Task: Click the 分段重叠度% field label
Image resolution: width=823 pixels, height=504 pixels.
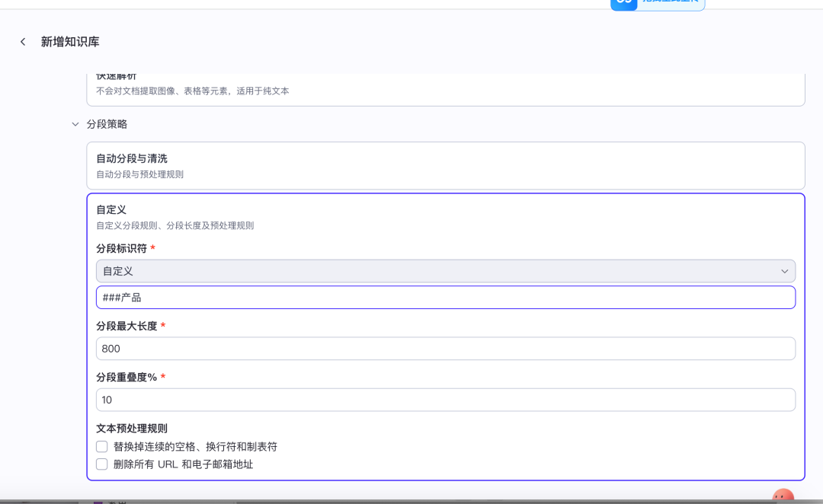Action: pyautogui.click(x=126, y=378)
